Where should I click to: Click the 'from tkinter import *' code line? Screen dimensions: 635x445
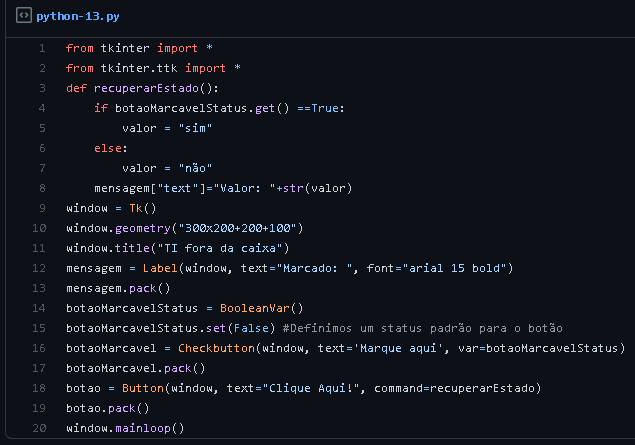point(139,48)
